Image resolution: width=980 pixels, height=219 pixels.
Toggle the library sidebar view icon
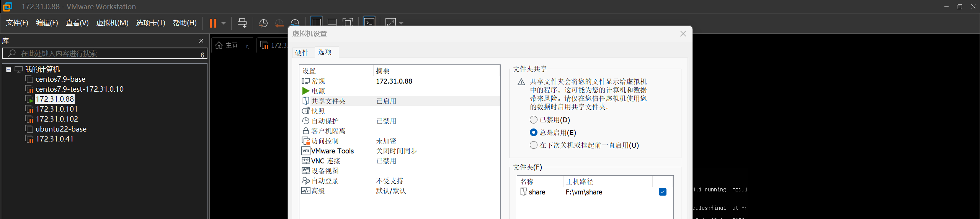(x=316, y=22)
